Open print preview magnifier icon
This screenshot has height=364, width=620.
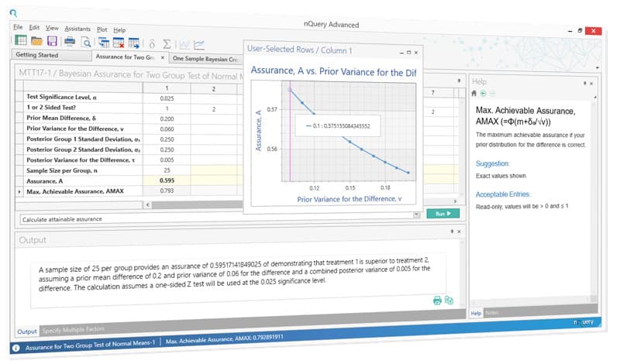[x=86, y=42]
